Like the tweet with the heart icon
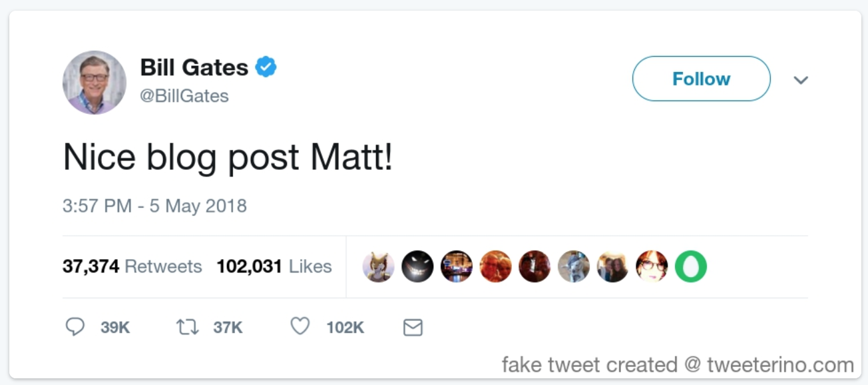868x385 pixels. 300,326
